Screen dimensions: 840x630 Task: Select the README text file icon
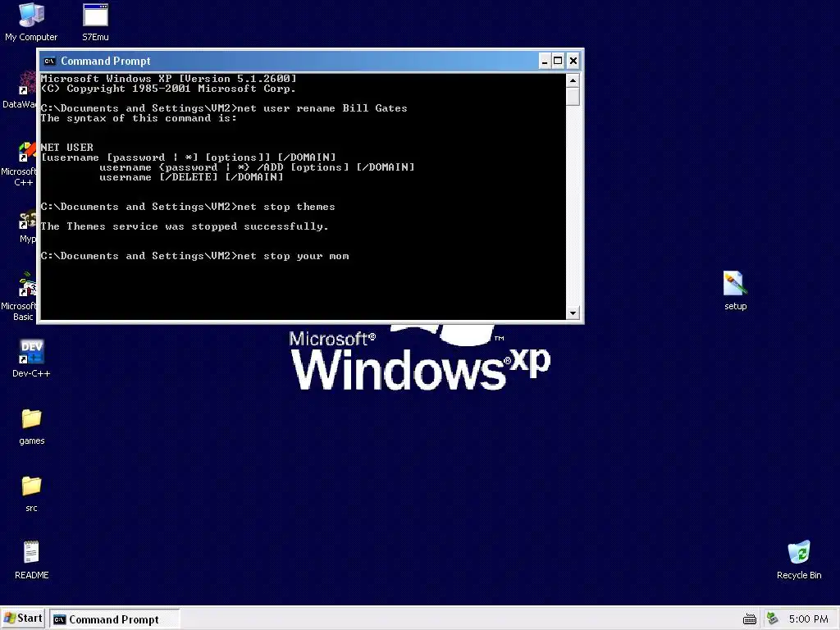[x=32, y=559]
